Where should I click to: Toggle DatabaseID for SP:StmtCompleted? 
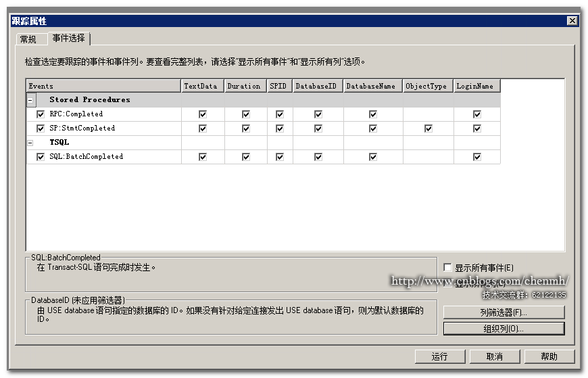(x=318, y=128)
